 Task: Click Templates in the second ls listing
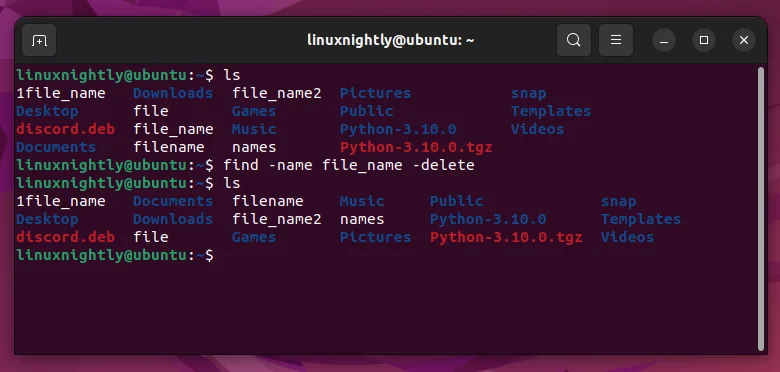641,219
